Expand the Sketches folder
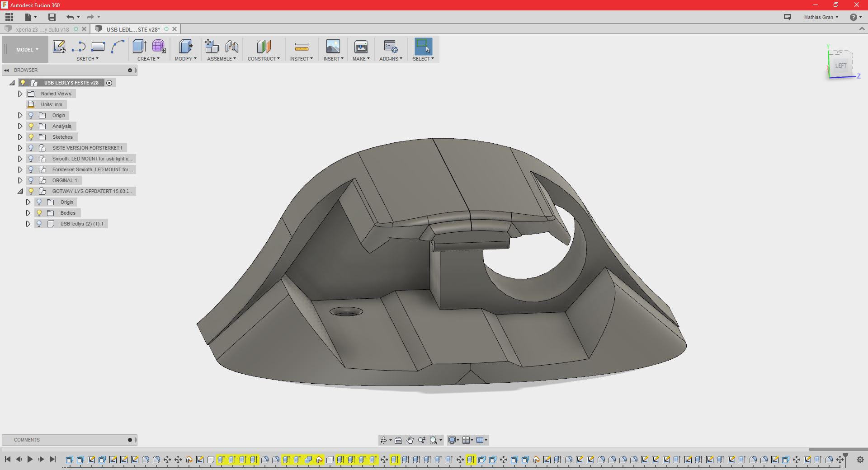Image resolution: width=868 pixels, height=470 pixels. pyautogui.click(x=20, y=137)
